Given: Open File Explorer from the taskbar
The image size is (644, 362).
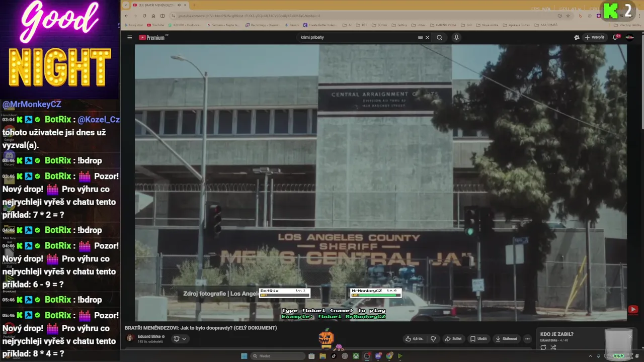Looking at the screenshot, I should (x=323, y=356).
